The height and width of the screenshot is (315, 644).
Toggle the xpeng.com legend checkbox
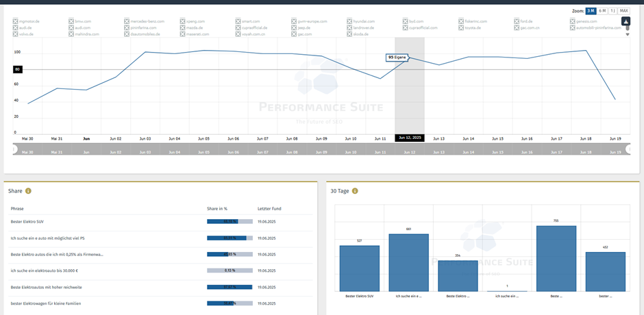pos(182,21)
